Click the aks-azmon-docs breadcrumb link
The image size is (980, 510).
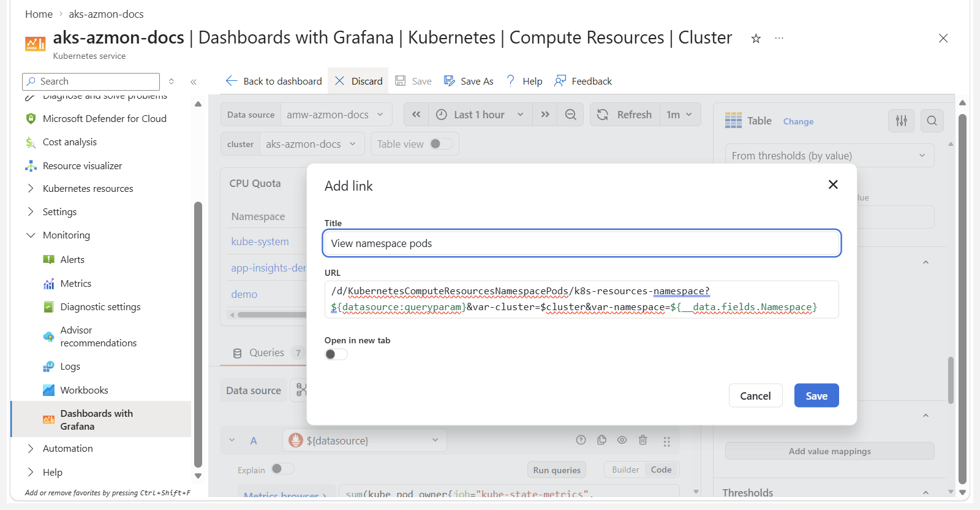tap(106, 14)
